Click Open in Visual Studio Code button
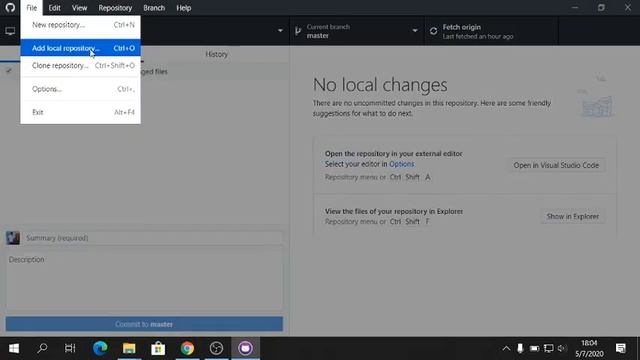640x360 pixels. tap(556, 165)
